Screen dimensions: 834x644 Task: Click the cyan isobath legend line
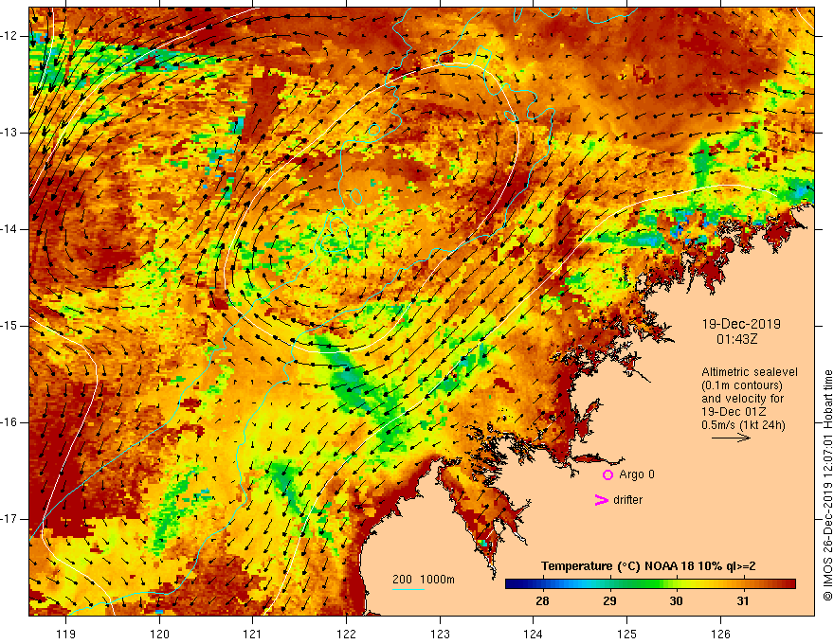(x=408, y=589)
